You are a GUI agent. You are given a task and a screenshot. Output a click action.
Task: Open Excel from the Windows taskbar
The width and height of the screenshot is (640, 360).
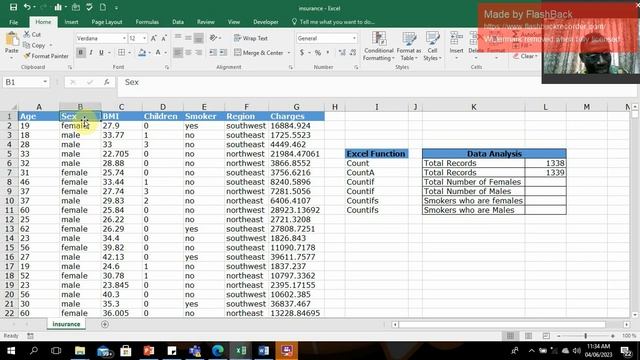tap(241, 350)
